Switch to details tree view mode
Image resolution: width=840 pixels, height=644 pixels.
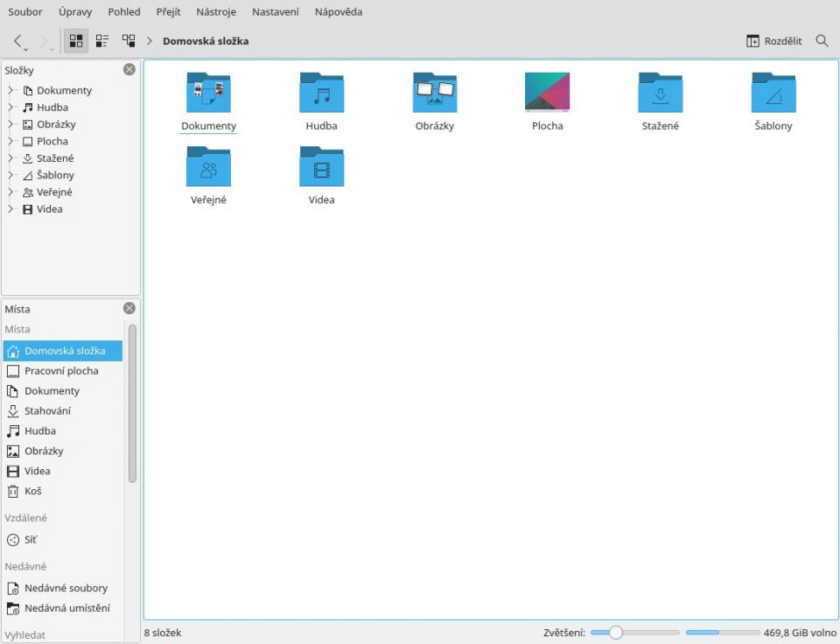pyautogui.click(x=129, y=41)
